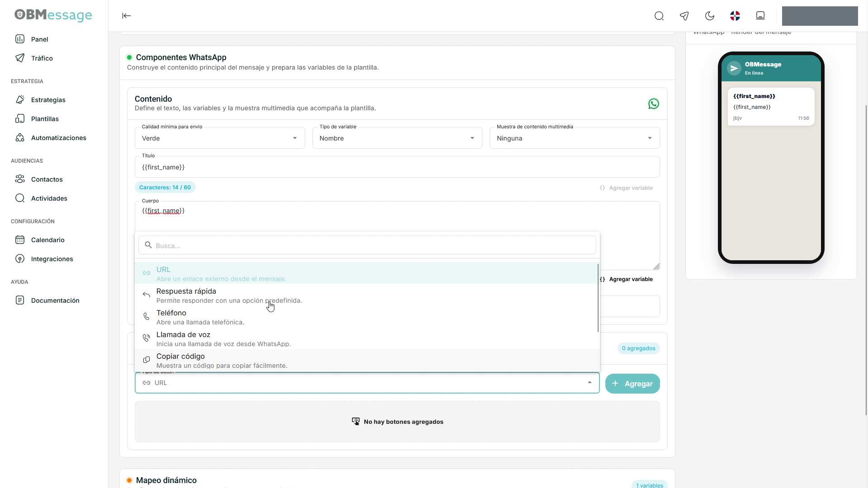Click into the Título input field
Image resolution: width=868 pixels, height=488 pixels.
point(397,167)
